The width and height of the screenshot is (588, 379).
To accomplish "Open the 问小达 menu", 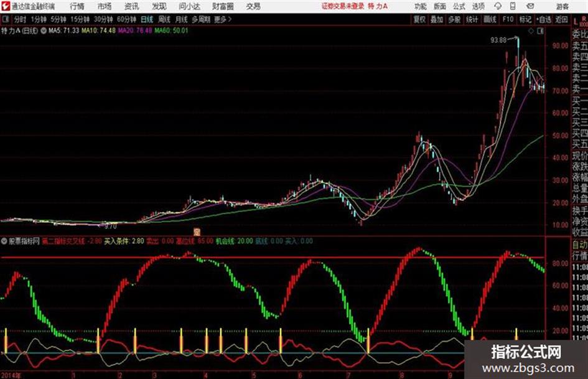I will pos(189,6).
